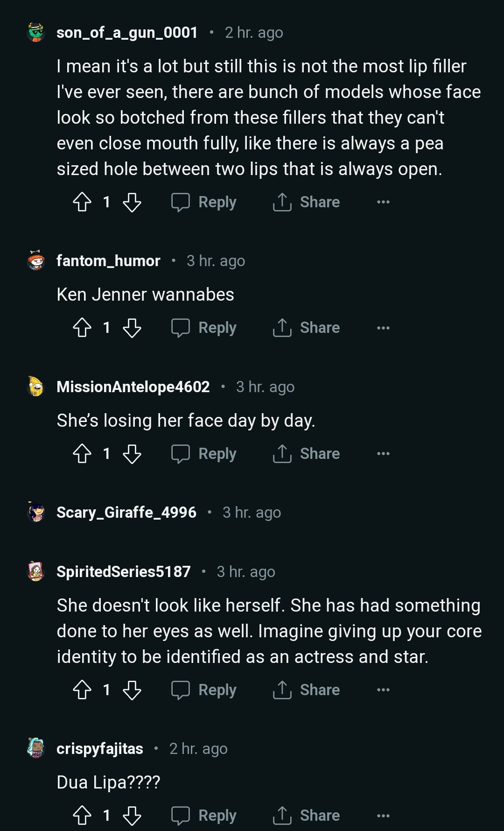
Task: Open overflow menu on fantom_humor's comment
Action: (383, 328)
